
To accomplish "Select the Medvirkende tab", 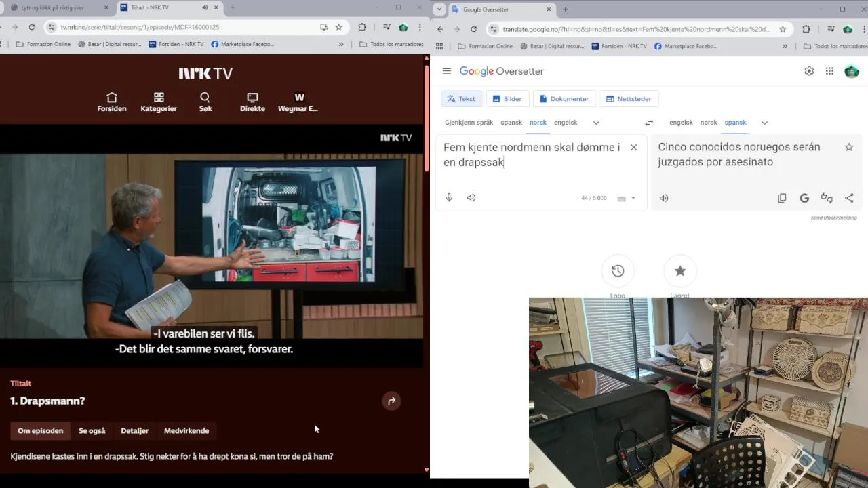I will pos(186,430).
